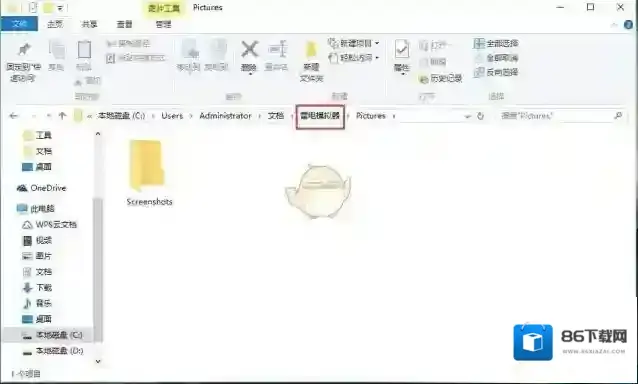Click the magnifier search icon
Image resolution: width=638 pixels, height=384 pixels.
618,116
